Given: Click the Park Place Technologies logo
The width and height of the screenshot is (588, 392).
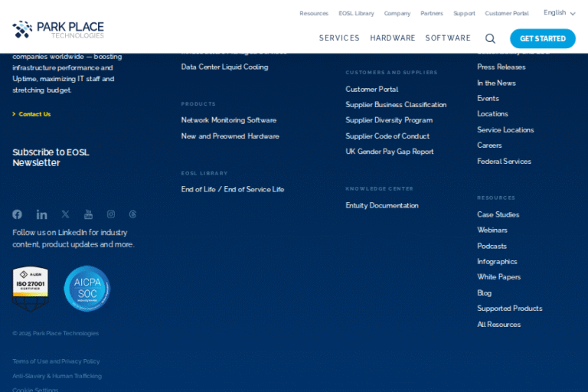Looking at the screenshot, I should click(58, 30).
